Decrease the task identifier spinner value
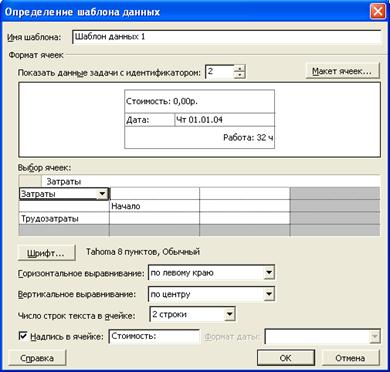 [239, 75]
